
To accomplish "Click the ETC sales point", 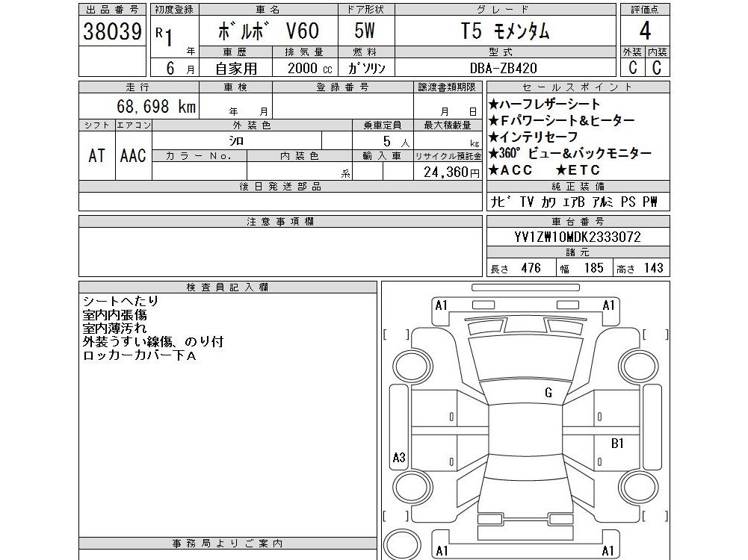I will 578,170.
